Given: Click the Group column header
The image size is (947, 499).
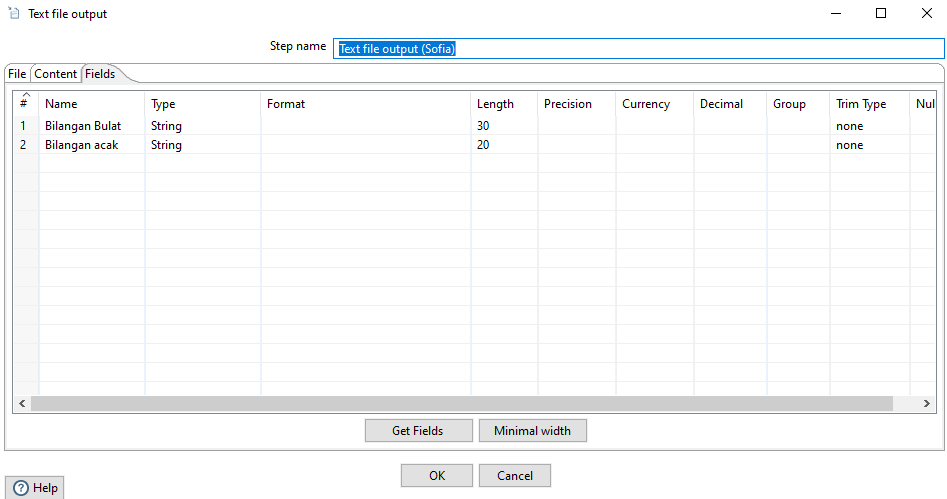Looking at the screenshot, I should click(x=798, y=104).
